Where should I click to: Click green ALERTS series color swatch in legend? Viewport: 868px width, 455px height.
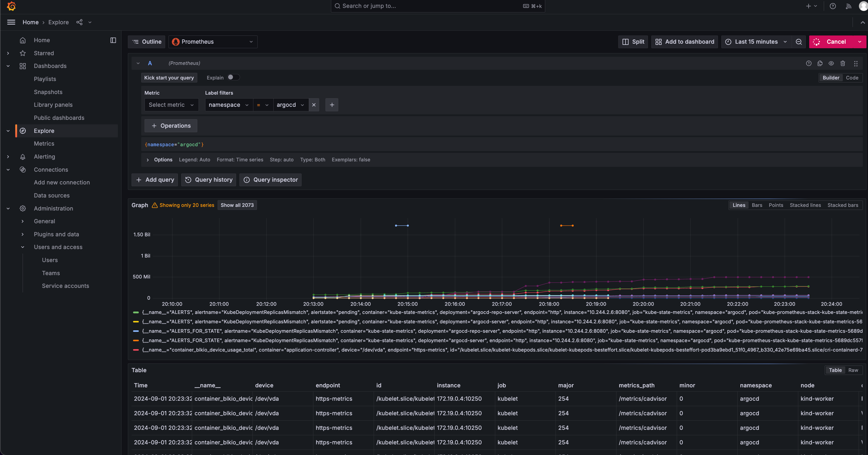coord(136,312)
